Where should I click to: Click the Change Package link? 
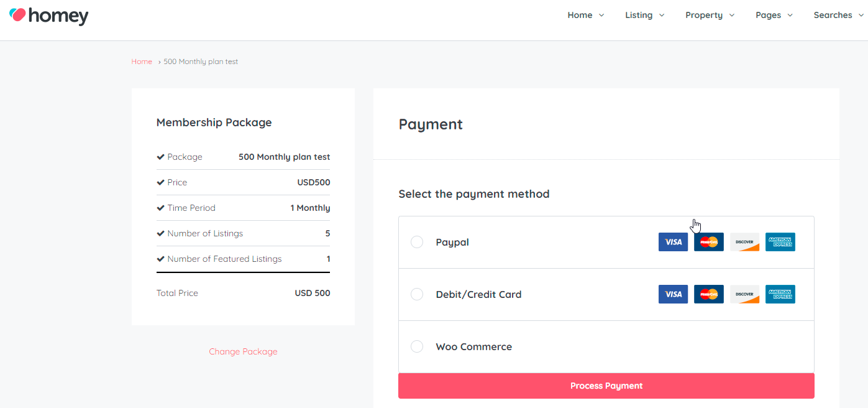[243, 351]
